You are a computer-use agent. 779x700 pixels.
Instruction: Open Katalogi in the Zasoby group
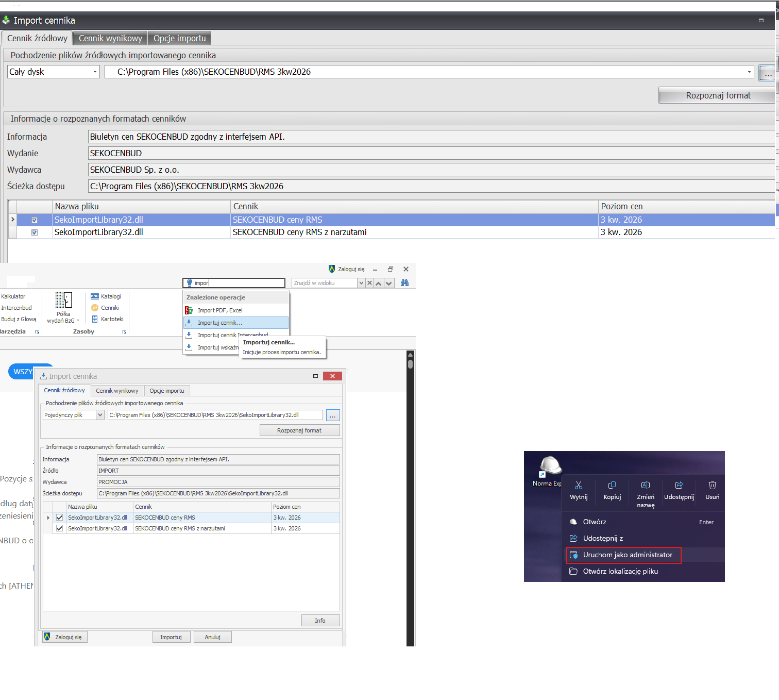(106, 296)
